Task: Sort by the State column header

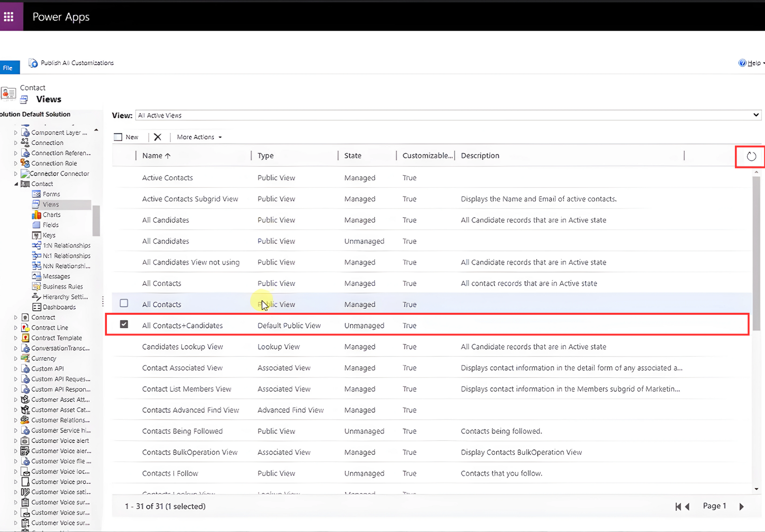Action: 353,156
